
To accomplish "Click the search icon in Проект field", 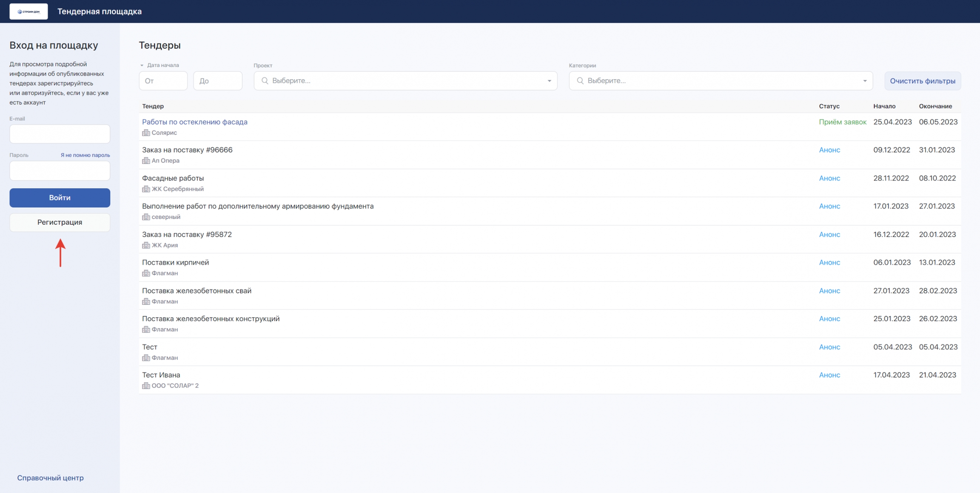I will [265, 81].
